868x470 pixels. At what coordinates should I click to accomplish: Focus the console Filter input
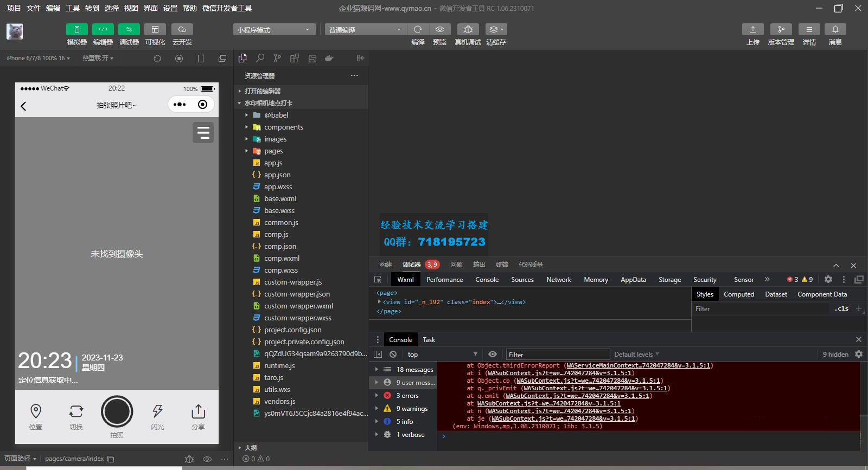tap(558, 355)
